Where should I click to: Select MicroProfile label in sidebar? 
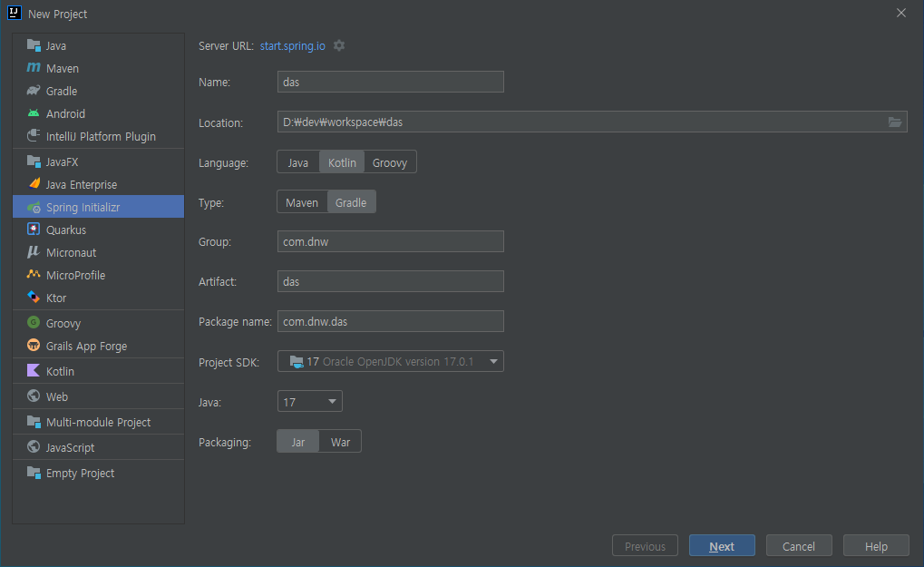tap(75, 275)
